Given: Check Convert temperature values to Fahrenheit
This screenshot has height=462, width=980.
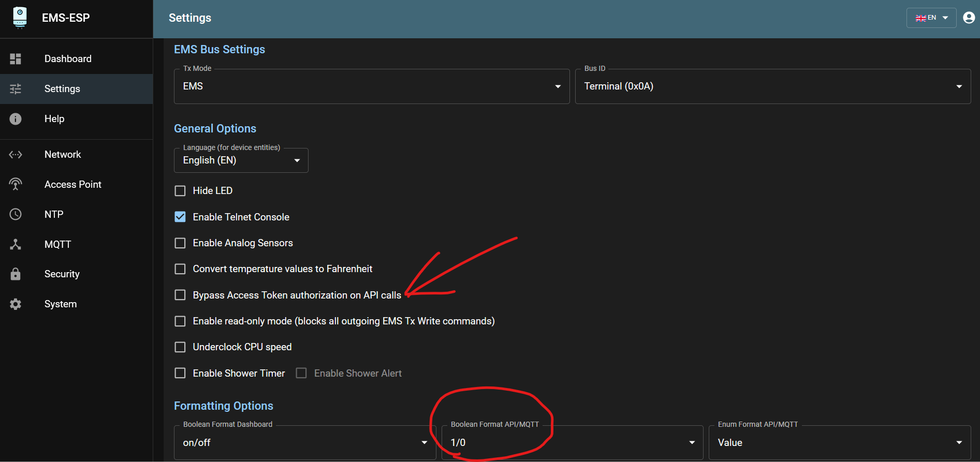Looking at the screenshot, I should (180, 269).
